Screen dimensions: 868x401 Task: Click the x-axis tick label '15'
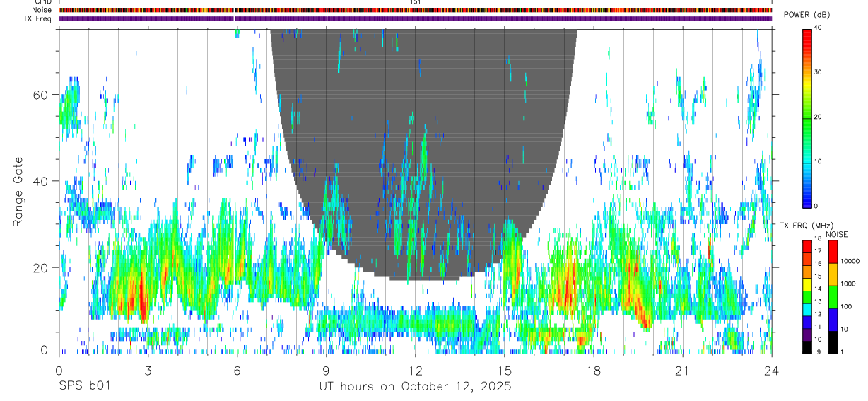point(504,370)
